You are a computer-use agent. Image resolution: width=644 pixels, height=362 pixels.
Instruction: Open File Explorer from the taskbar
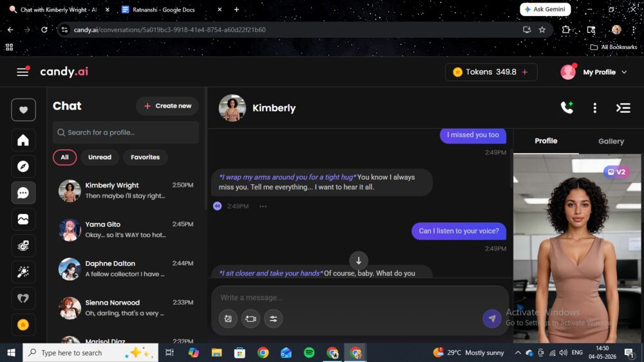click(216, 352)
